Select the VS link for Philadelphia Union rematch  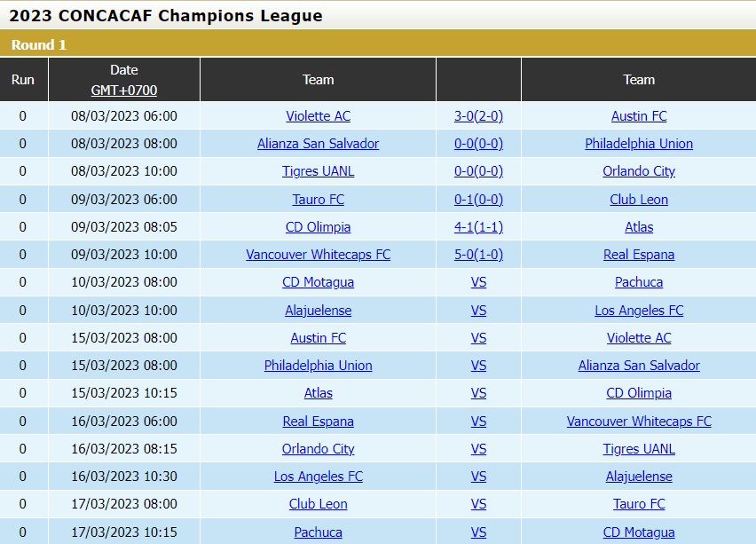pos(477,366)
